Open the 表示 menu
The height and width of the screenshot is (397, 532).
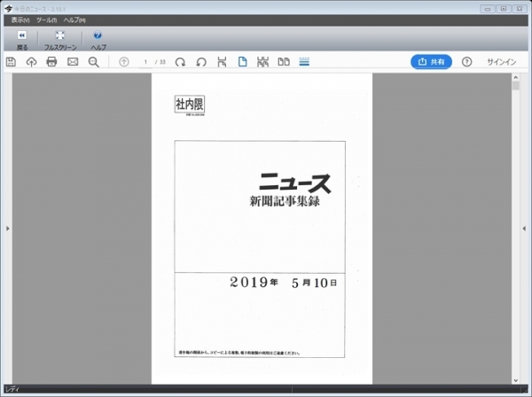pyautogui.click(x=21, y=19)
